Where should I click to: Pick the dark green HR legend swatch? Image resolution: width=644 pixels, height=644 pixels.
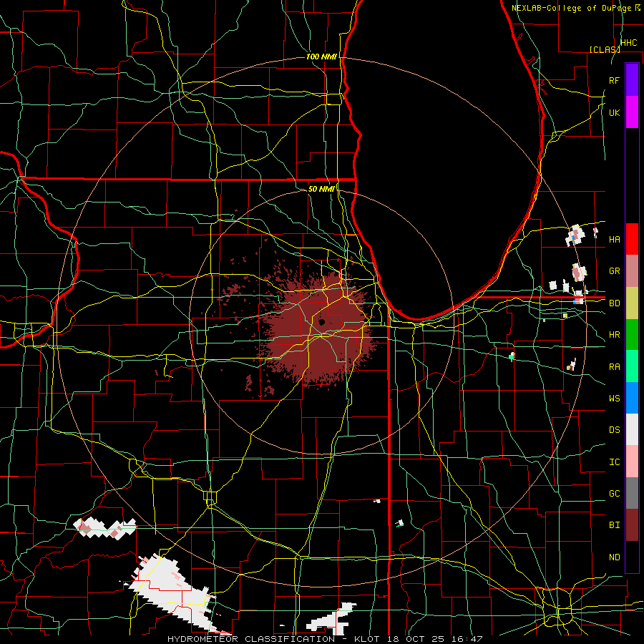click(x=632, y=335)
